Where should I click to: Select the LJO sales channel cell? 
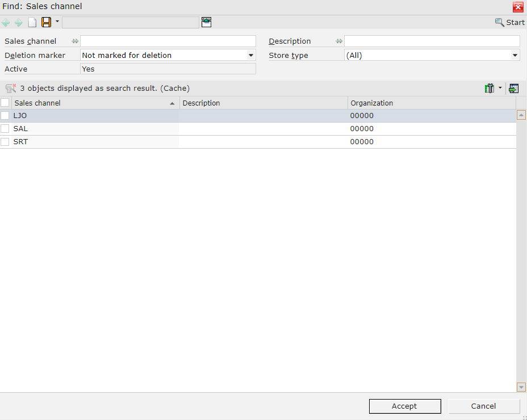pyautogui.click(x=95, y=116)
